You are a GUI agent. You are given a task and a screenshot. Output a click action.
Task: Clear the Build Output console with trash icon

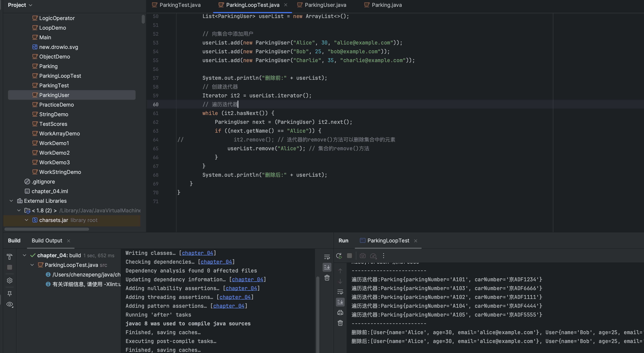[327, 278]
